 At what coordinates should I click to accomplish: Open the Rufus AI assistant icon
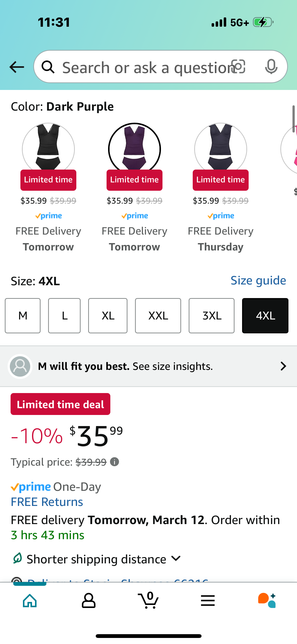click(267, 600)
